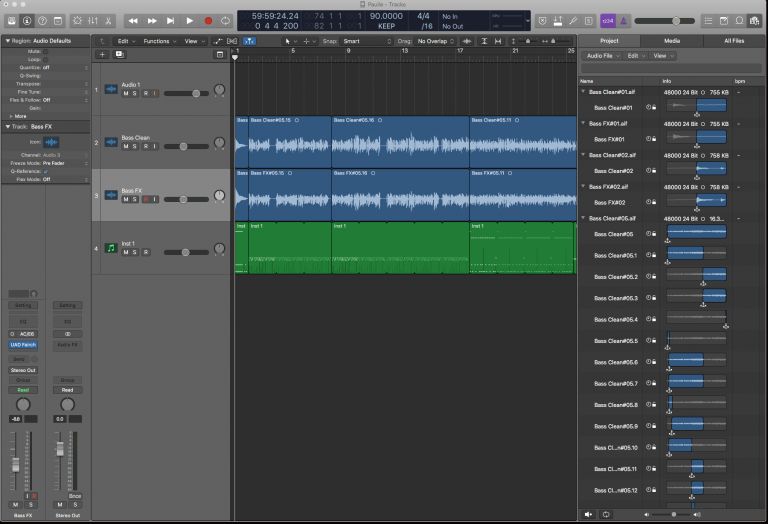Click Stereo Out output slot on Bass FX strip

point(23,370)
